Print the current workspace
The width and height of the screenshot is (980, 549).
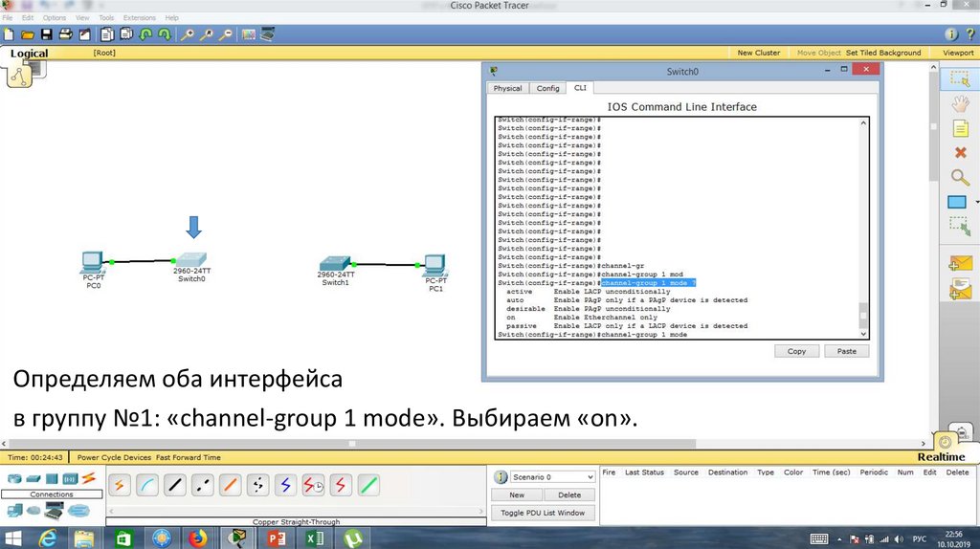coord(65,34)
